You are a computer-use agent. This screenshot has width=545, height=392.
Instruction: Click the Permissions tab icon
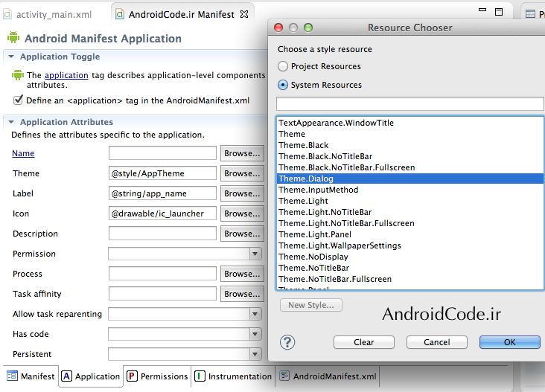tap(132, 376)
